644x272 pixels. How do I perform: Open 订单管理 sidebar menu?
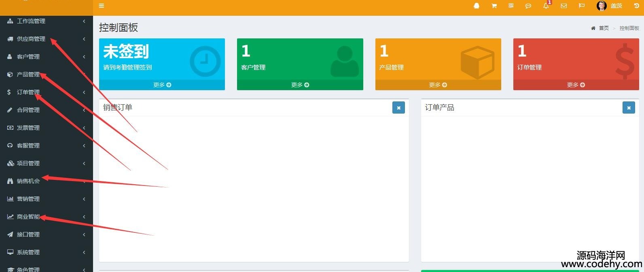(x=47, y=92)
